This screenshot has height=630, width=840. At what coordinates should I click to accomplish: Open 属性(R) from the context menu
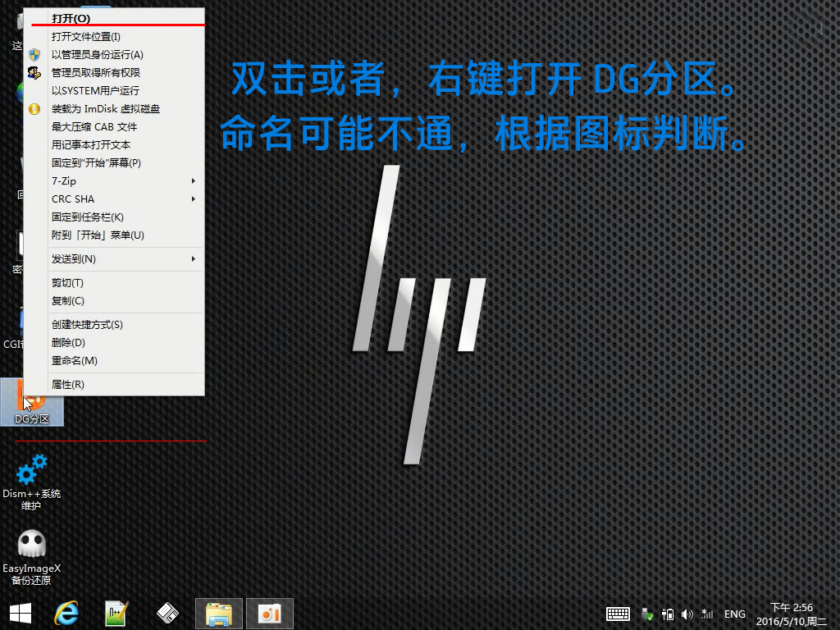114,385
